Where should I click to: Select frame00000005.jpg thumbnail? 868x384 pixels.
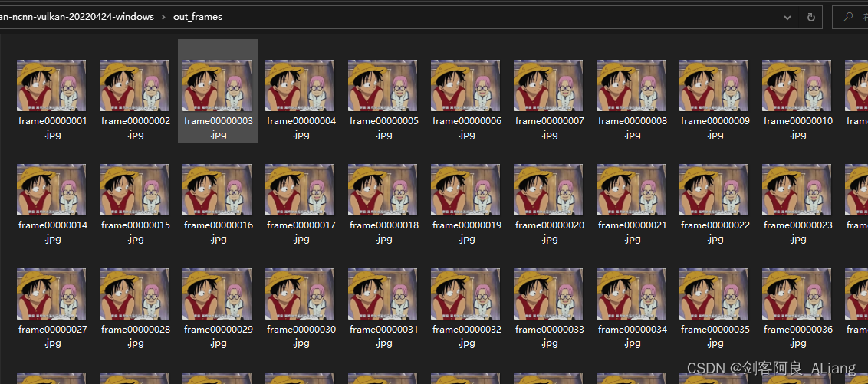tap(383, 86)
